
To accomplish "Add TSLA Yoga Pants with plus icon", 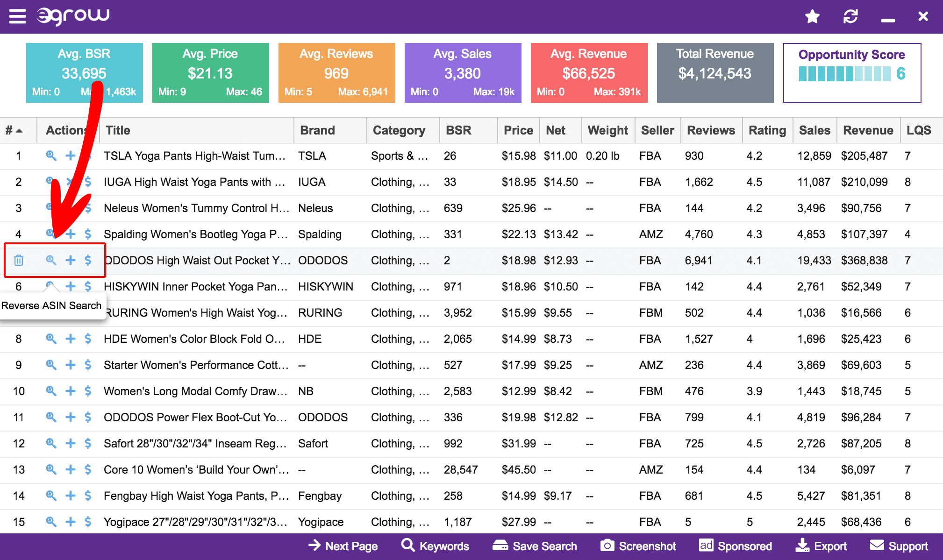I will coord(70,156).
